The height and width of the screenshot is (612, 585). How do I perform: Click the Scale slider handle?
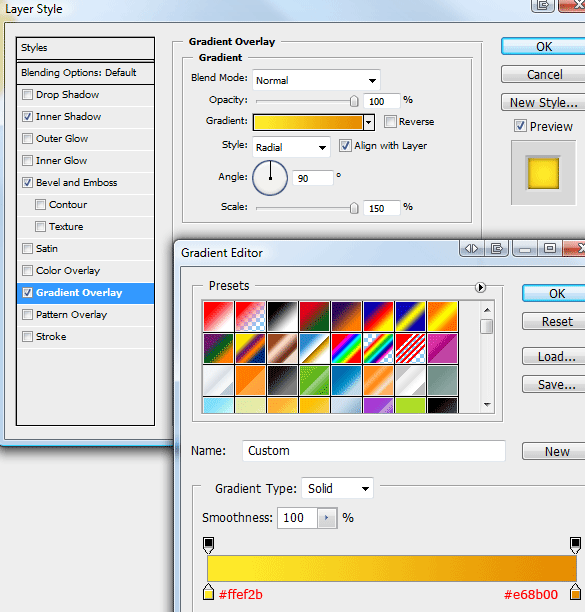pos(354,208)
